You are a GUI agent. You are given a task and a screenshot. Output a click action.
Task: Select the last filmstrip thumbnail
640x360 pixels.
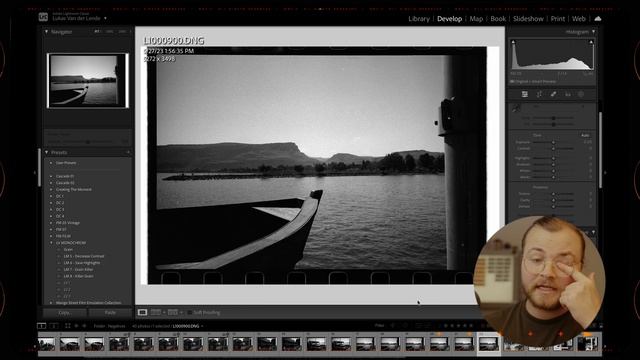[588, 344]
